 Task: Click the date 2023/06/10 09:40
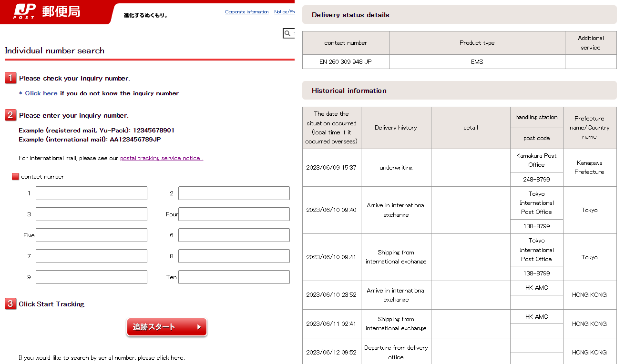click(x=331, y=210)
